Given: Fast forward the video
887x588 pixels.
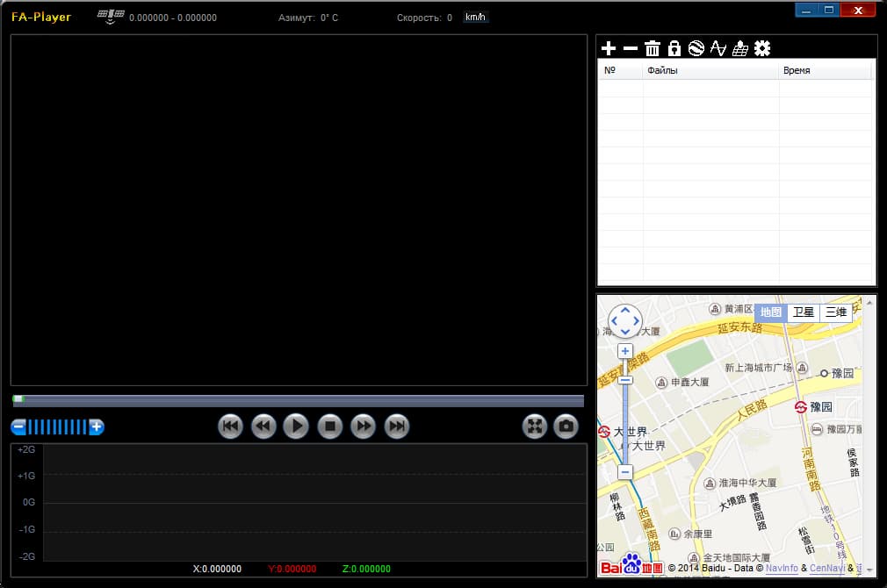Looking at the screenshot, I should (363, 427).
